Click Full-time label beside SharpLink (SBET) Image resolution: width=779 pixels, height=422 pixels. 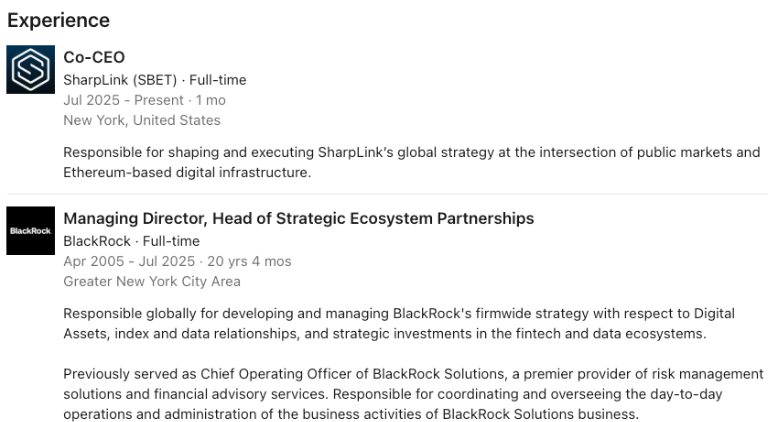217,80
